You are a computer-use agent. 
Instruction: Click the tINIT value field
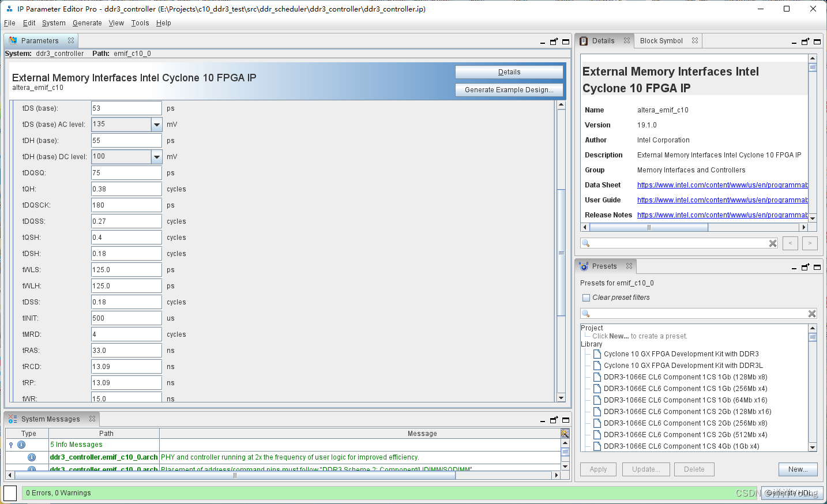tap(126, 318)
